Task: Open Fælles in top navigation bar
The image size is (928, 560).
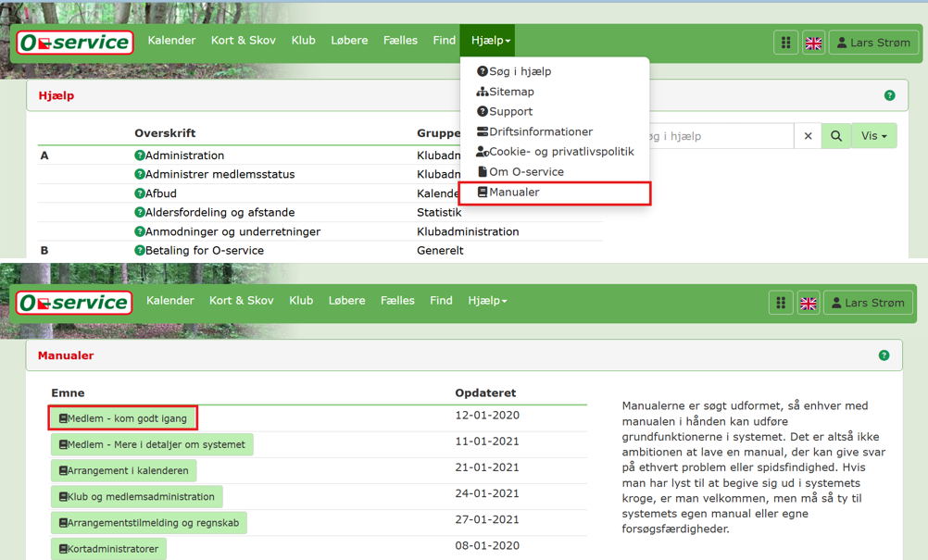Action: 400,40
